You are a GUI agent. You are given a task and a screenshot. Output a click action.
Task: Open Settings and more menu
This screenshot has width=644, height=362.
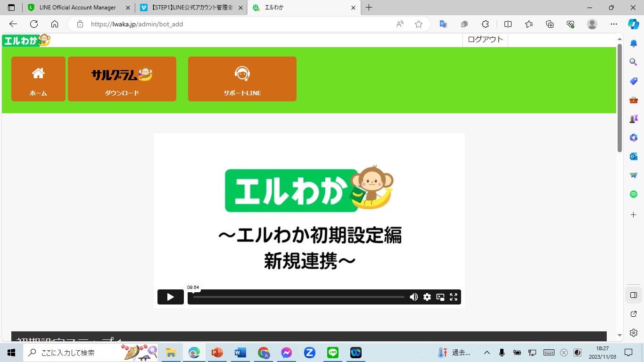613,24
